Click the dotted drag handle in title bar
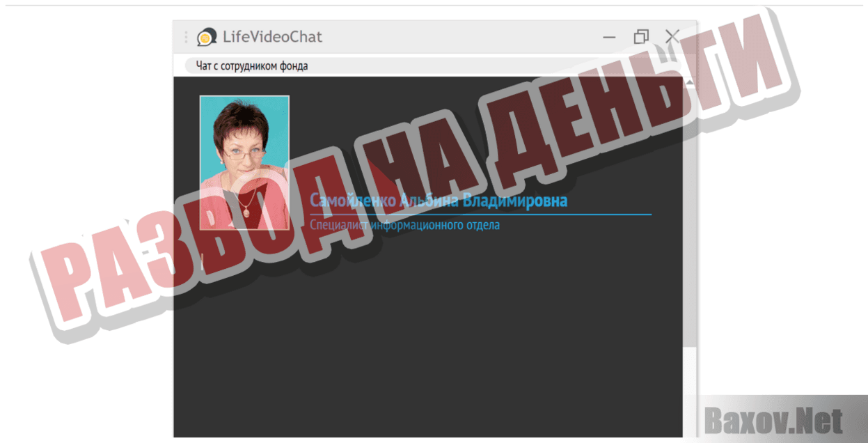 click(x=186, y=37)
